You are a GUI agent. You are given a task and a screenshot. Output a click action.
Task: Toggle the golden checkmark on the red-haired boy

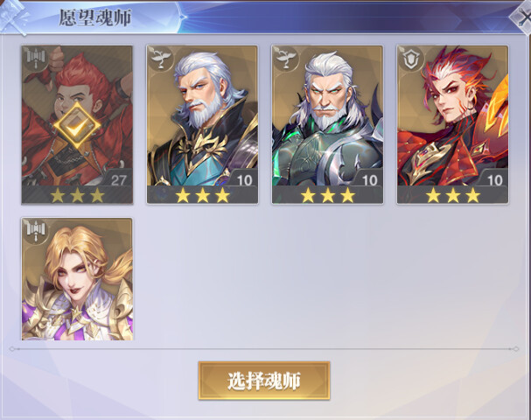pos(77,126)
